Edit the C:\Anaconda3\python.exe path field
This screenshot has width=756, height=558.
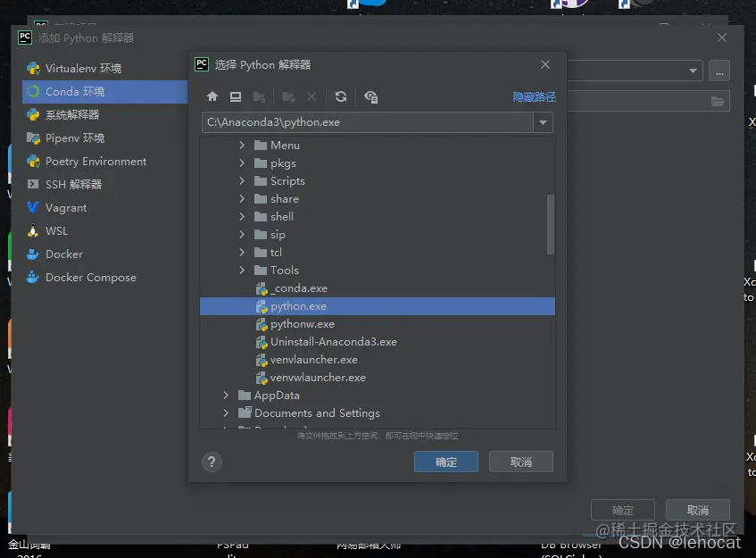coord(368,122)
